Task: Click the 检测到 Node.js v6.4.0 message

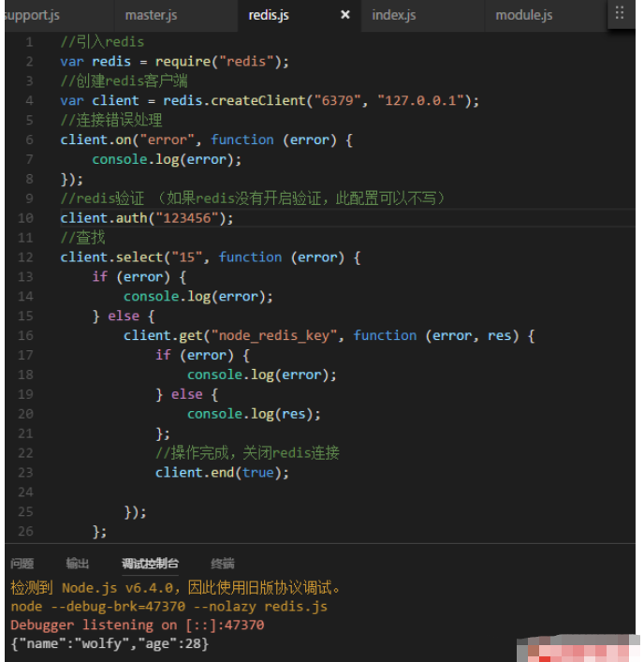Action: [175, 588]
